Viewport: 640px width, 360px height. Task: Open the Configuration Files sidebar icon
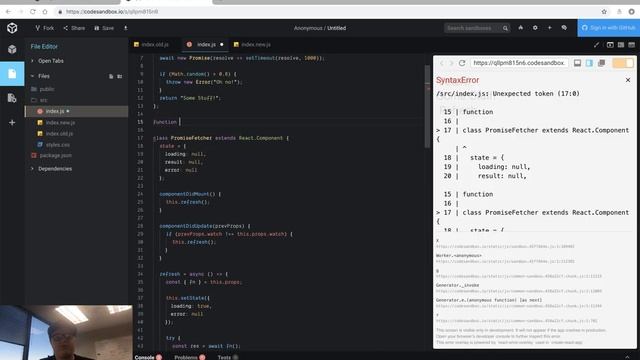(x=12, y=98)
